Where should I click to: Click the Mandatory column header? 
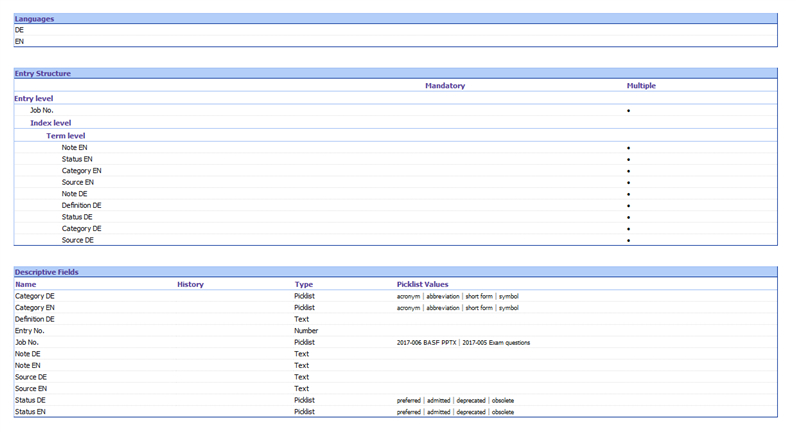click(x=444, y=86)
